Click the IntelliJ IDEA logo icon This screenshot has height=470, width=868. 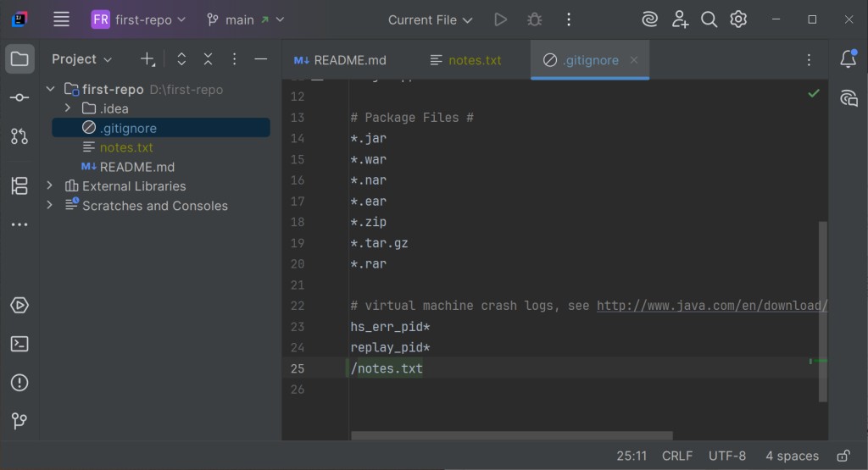[19, 19]
